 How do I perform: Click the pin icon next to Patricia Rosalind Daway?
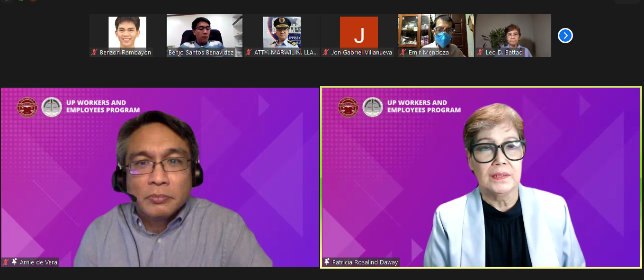point(327,262)
